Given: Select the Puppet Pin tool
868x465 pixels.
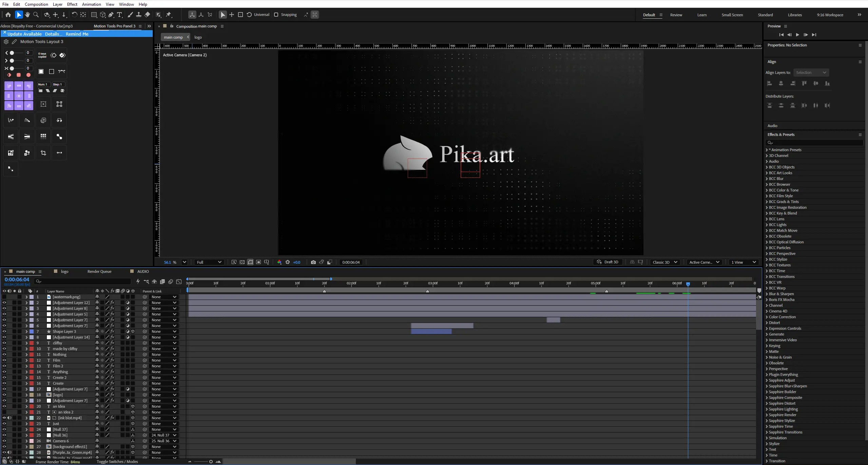Looking at the screenshot, I should point(169,15).
